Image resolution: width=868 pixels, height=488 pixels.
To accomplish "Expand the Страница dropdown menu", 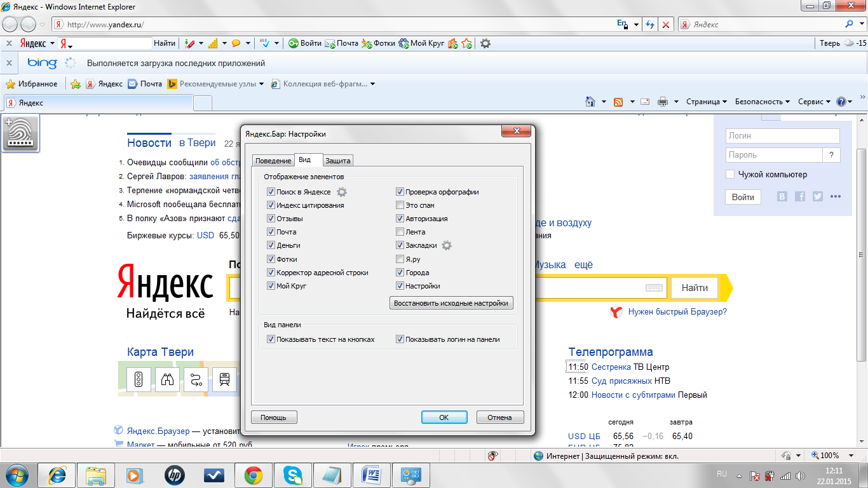I will 707,102.
